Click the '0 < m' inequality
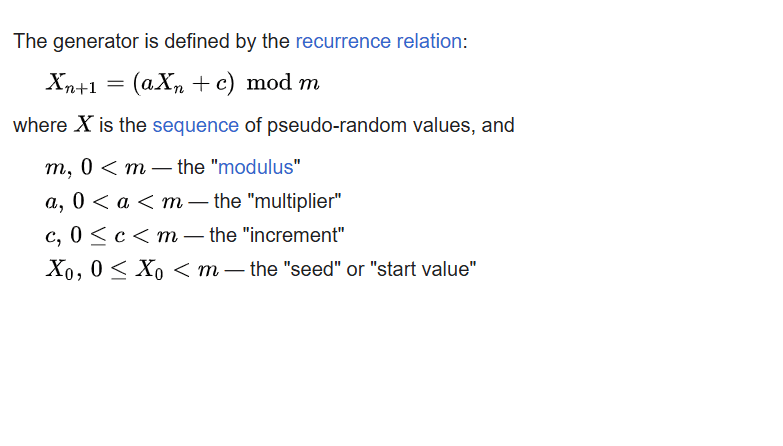 tap(113, 167)
